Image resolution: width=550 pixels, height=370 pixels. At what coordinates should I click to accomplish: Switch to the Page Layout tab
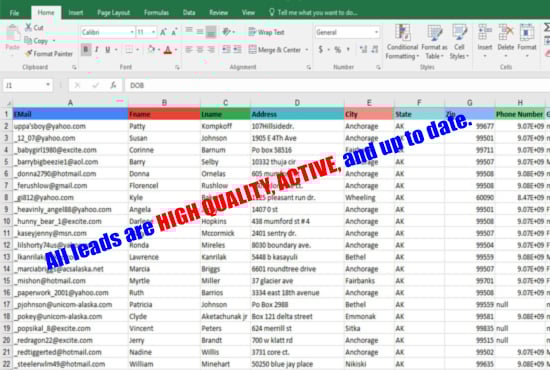tap(113, 13)
